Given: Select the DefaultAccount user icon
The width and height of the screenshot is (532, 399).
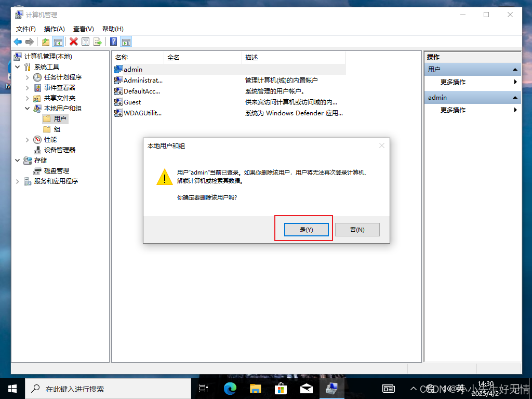Looking at the screenshot, I should click(x=118, y=91).
